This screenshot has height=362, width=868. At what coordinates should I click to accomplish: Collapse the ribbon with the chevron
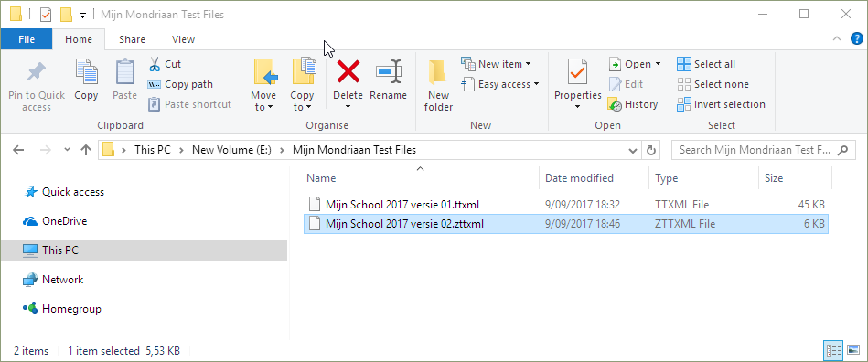[837, 38]
